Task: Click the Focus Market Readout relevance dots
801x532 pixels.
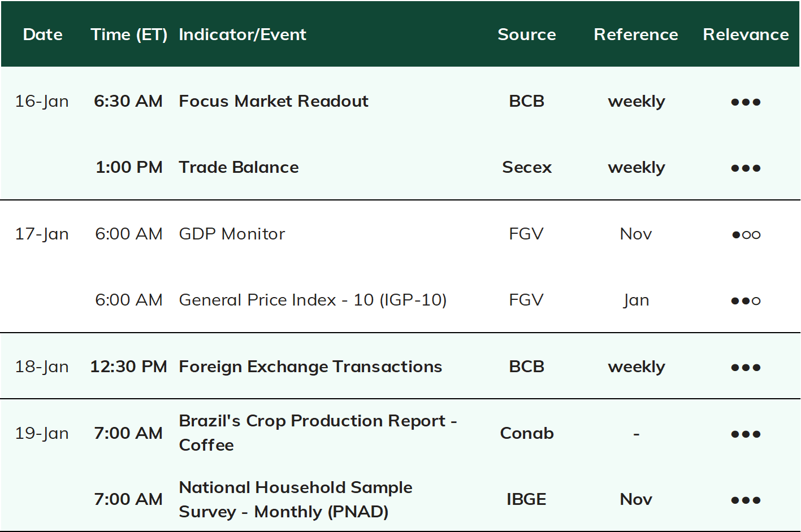Action: (x=746, y=102)
